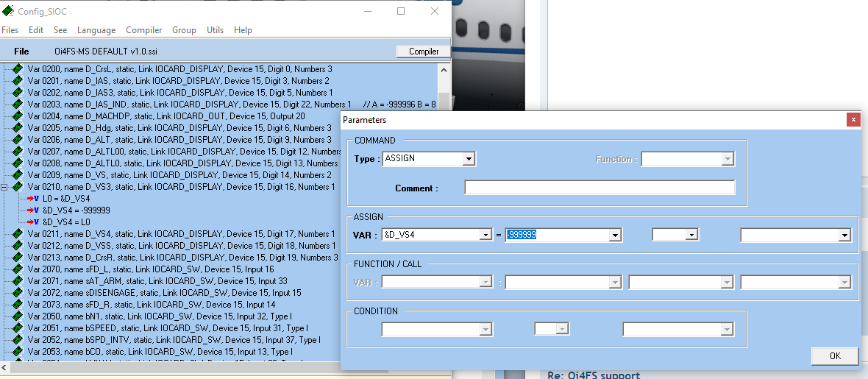Click the -999999 value input field

[x=557, y=235]
